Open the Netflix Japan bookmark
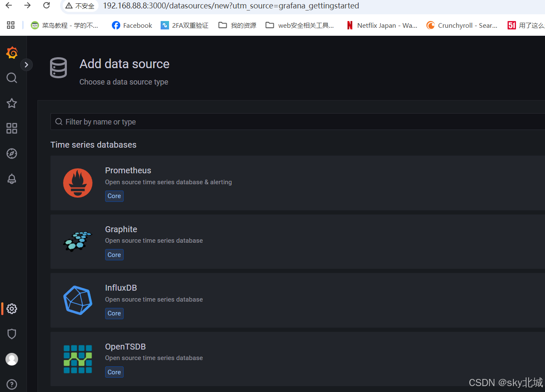The width and height of the screenshot is (545, 392). pyautogui.click(x=382, y=25)
